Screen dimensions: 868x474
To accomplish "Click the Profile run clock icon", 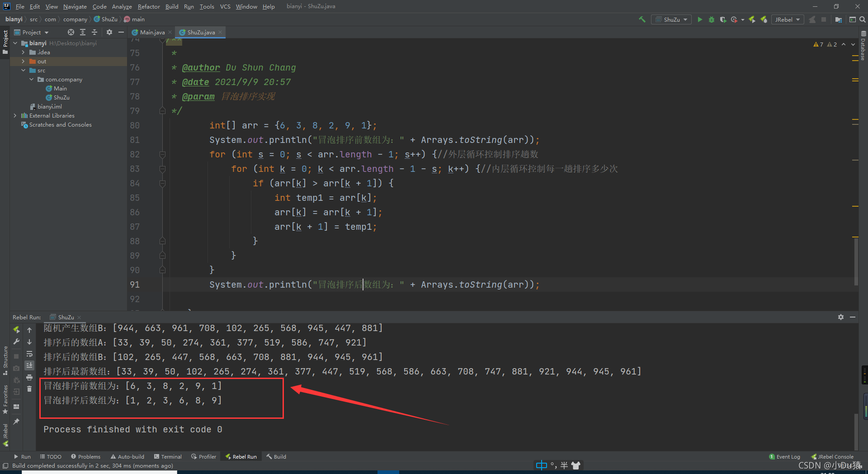I will pos(734,19).
